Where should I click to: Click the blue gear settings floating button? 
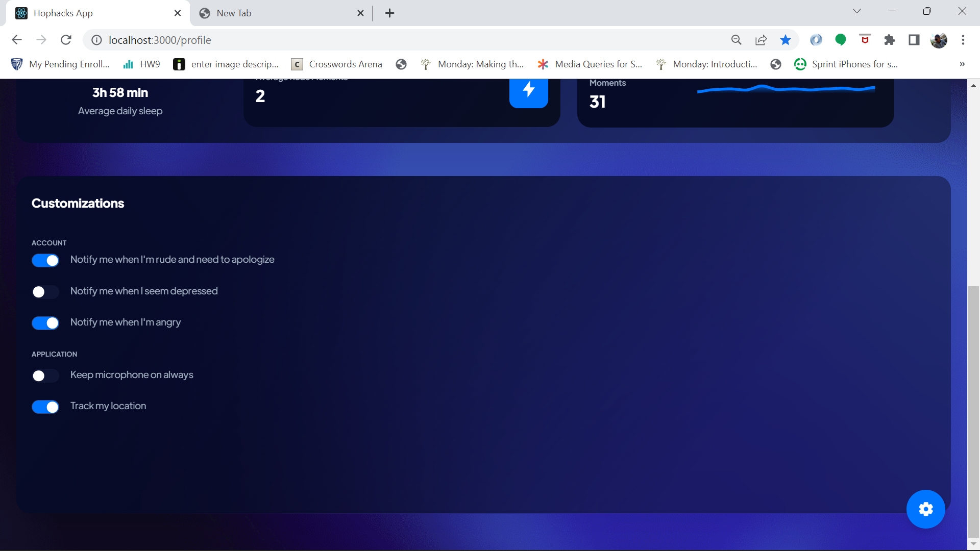[925, 509]
